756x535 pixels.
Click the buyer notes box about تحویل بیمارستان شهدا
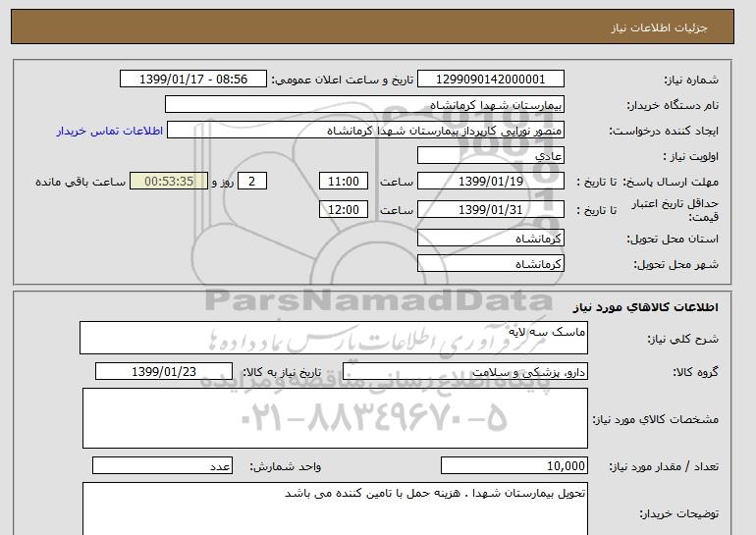[335, 508]
